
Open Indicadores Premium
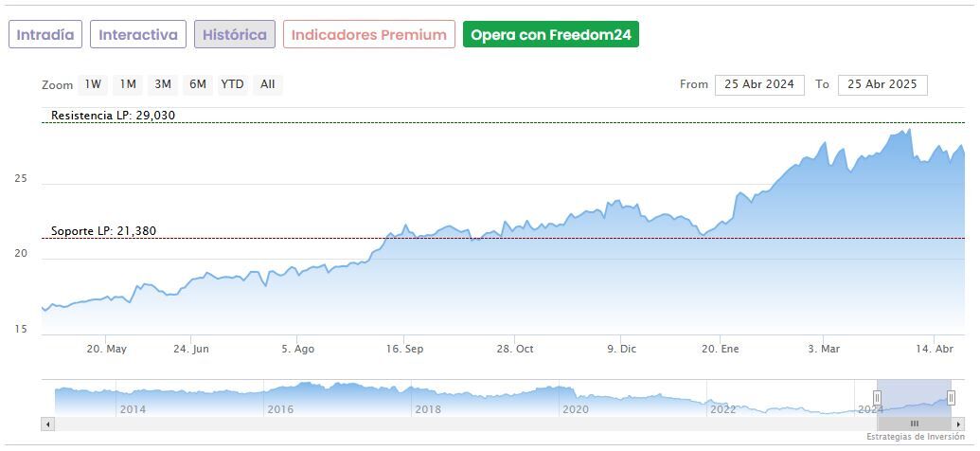pyautogui.click(x=368, y=35)
